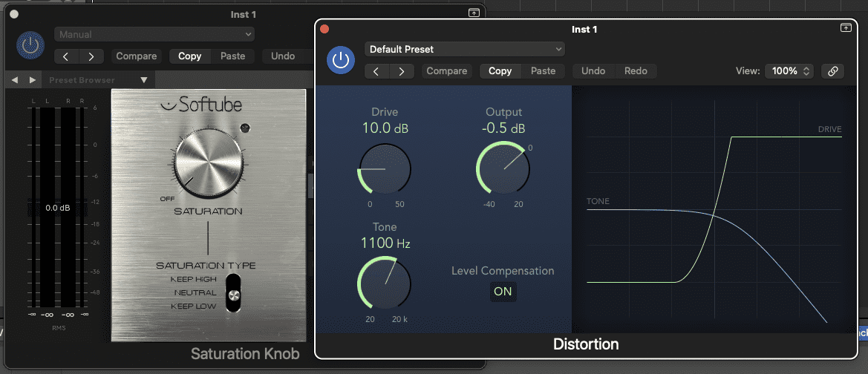
Task: Click Compare in Distortion window
Action: 447,70
